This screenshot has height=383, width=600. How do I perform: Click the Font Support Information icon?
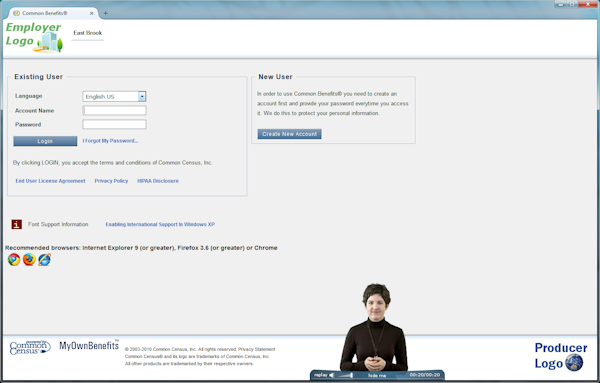pos(16,224)
